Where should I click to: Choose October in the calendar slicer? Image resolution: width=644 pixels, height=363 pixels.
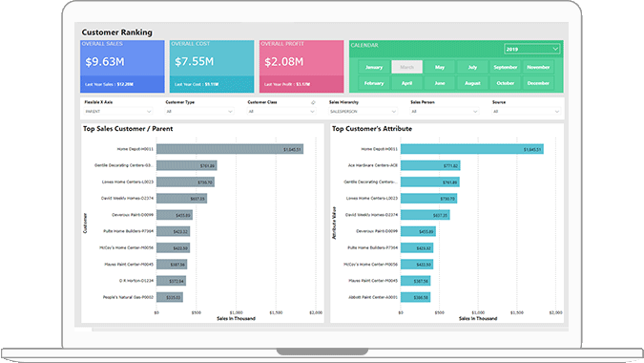[x=505, y=83]
